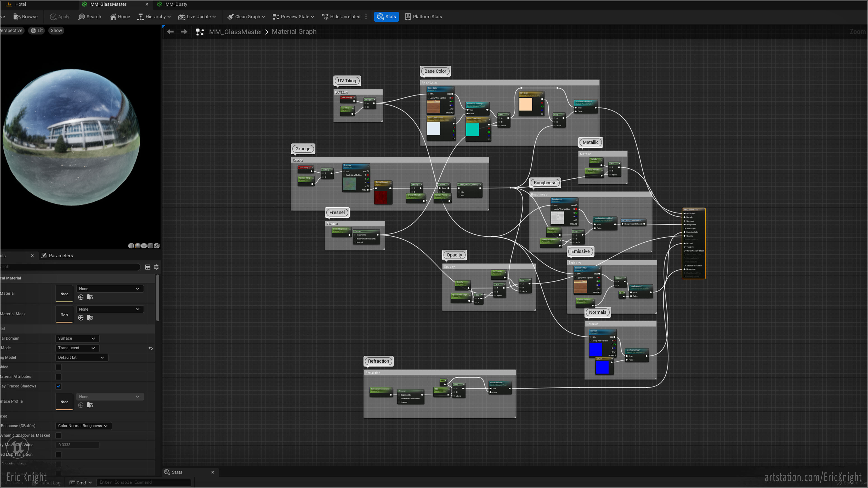
Task: Open Physical Material None dropdown
Action: click(110, 289)
